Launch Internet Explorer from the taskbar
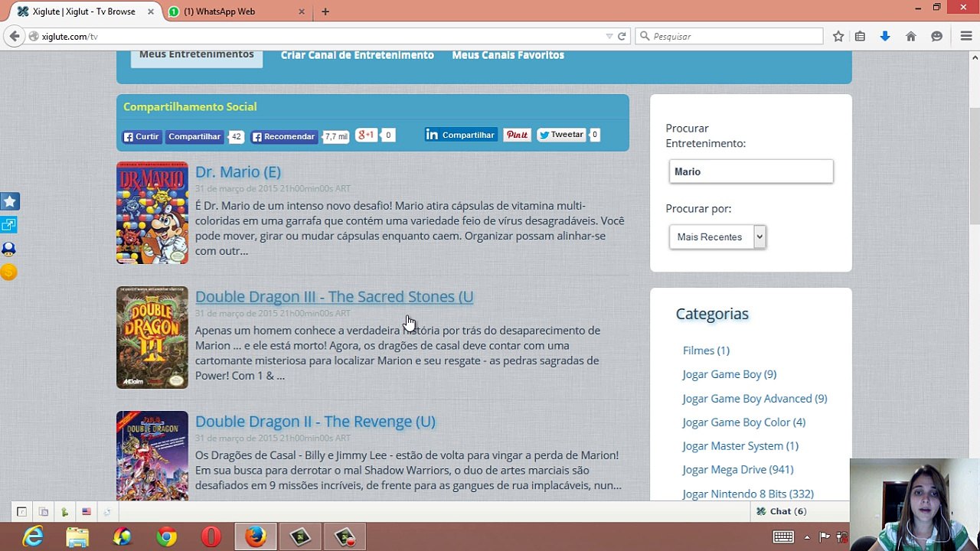The height and width of the screenshot is (551, 980). coord(33,537)
